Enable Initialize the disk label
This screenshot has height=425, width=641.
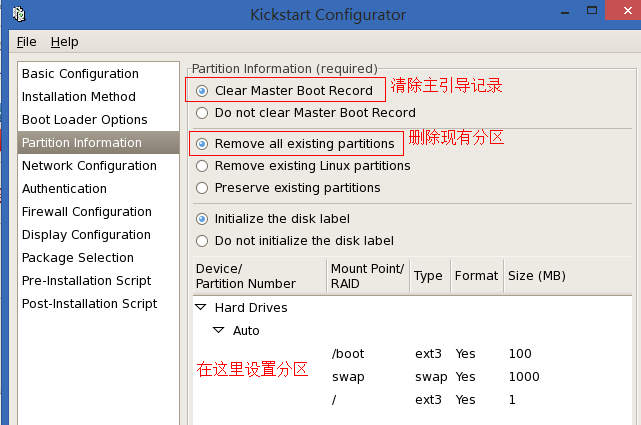tap(203, 218)
